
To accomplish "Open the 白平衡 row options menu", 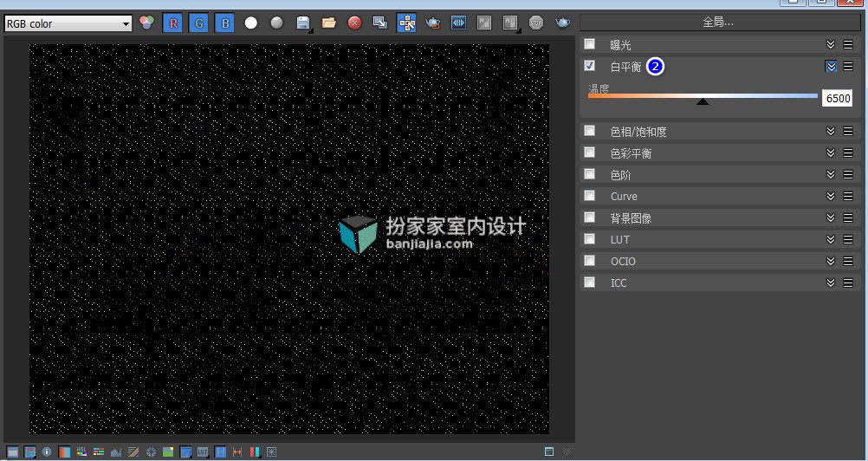I will pyautogui.click(x=847, y=67).
